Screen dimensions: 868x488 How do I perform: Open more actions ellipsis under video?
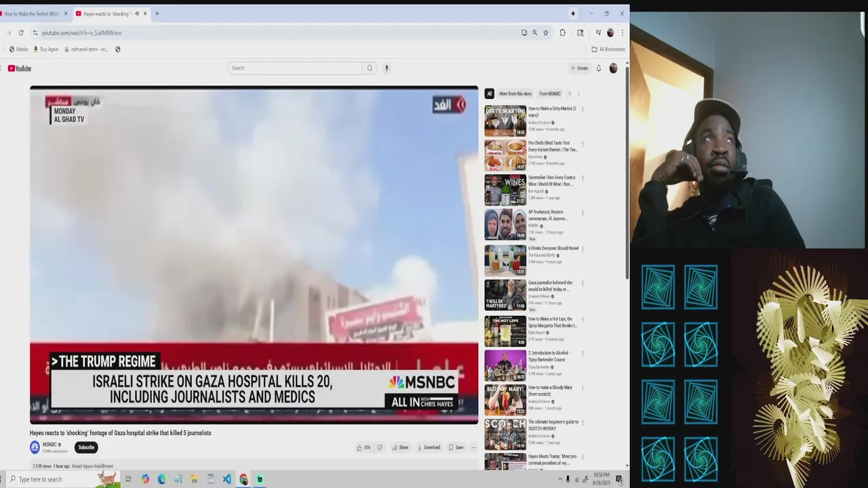pos(473,447)
